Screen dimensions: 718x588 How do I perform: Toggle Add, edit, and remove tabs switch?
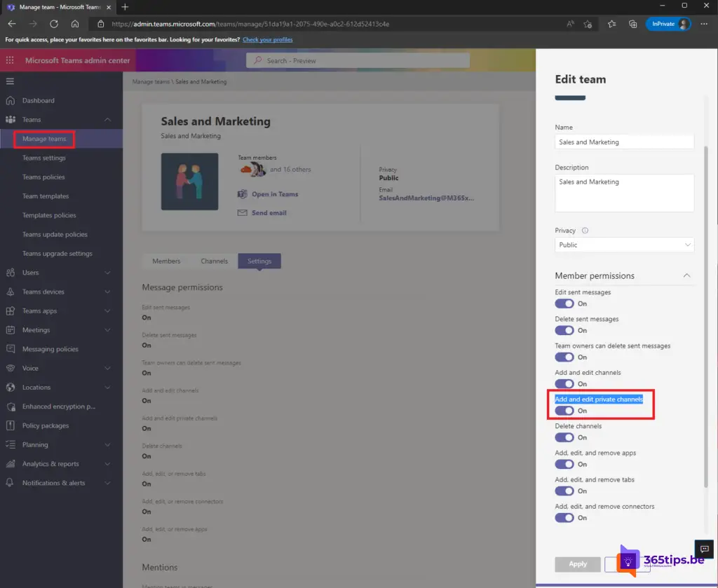(x=564, y=491)
